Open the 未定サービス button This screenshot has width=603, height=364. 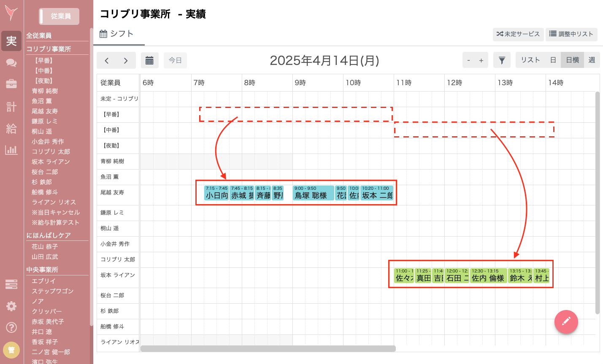click(x=518, y=34)
